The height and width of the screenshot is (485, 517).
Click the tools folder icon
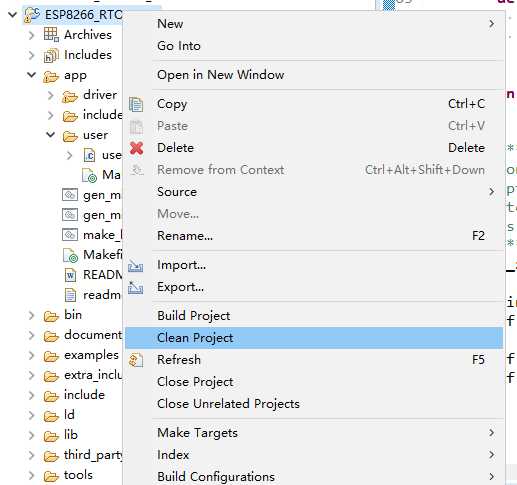(x=51, y=476)
